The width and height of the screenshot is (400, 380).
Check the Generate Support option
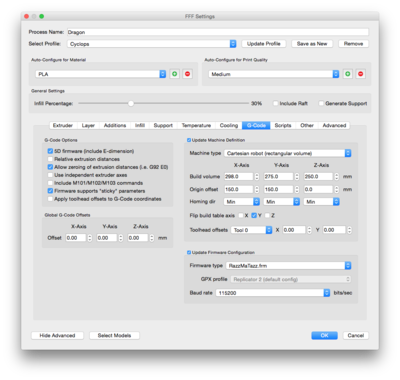(321, 103)
